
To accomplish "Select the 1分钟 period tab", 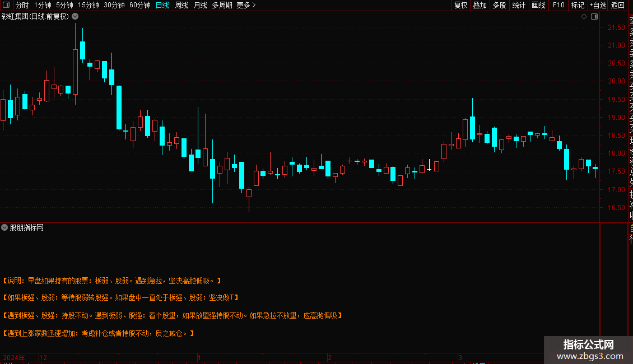I will pyautogui.click(x=43, y=5).
